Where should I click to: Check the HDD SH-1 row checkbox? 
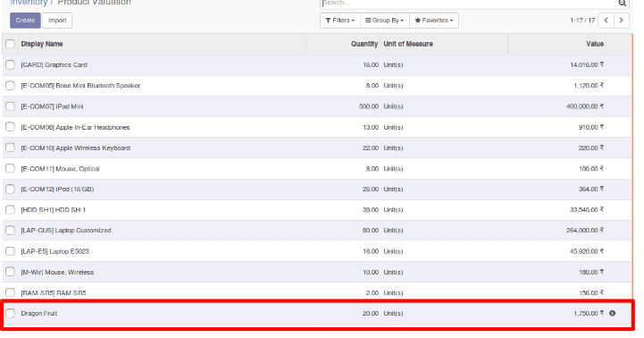(x=10, y=210)
